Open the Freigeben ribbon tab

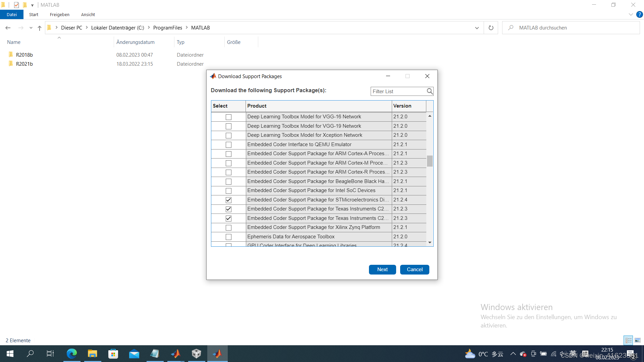coord(60,14)
